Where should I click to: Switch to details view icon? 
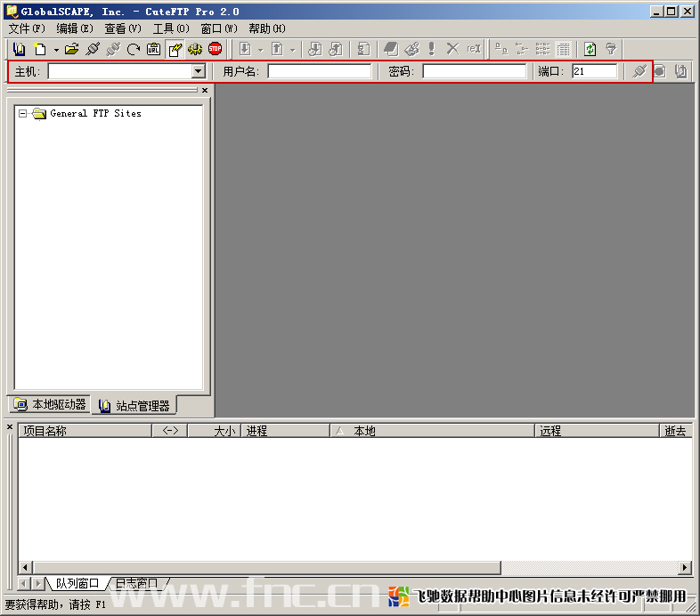pos(563,49)
